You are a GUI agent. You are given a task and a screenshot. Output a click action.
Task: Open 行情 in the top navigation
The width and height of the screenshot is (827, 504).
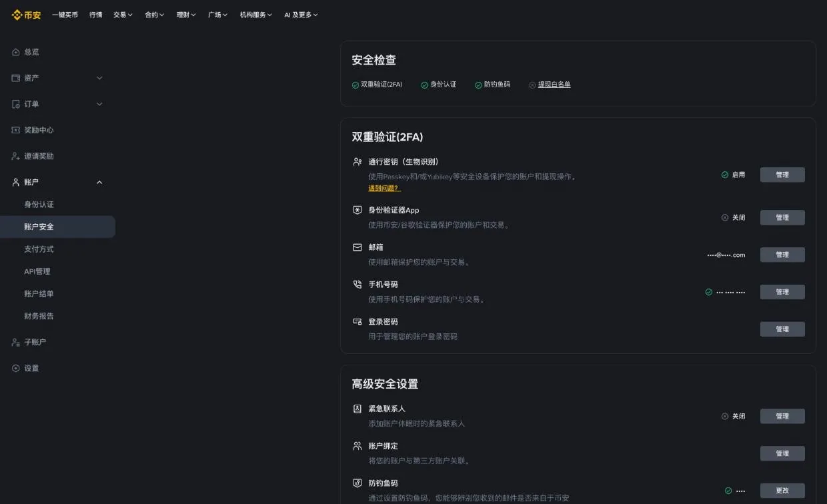[x=96, y=15]
